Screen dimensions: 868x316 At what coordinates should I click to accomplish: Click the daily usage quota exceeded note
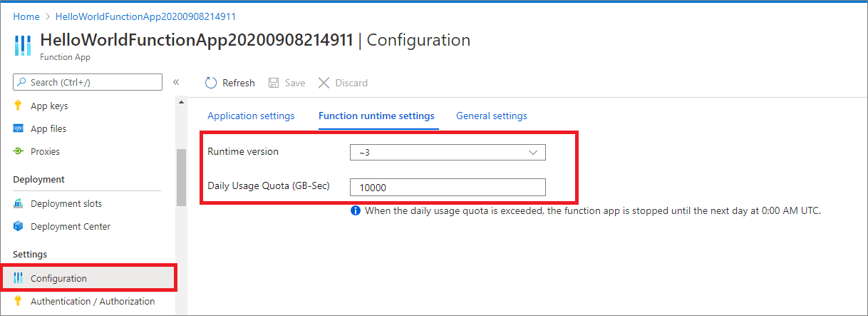point(593,211)
